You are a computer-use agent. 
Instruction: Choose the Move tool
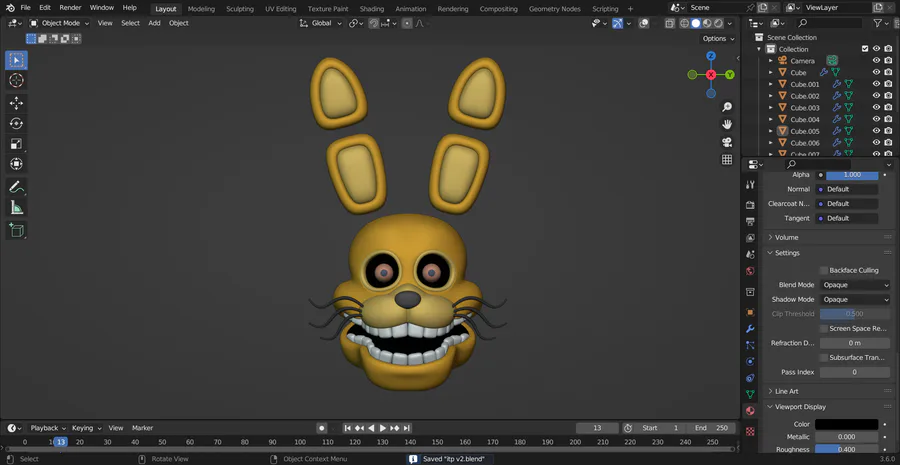click(17, 103)
